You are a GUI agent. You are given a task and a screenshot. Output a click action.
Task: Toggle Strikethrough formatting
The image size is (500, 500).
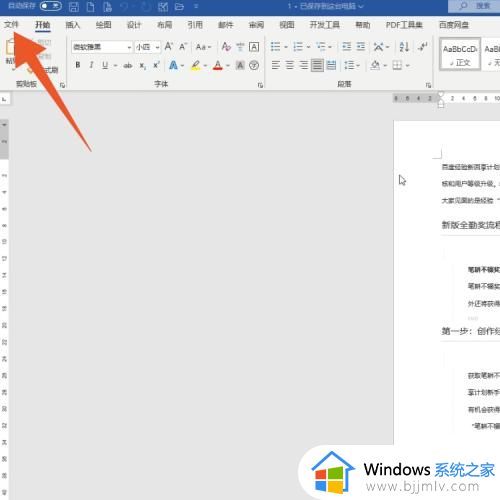tap(128, 65)
